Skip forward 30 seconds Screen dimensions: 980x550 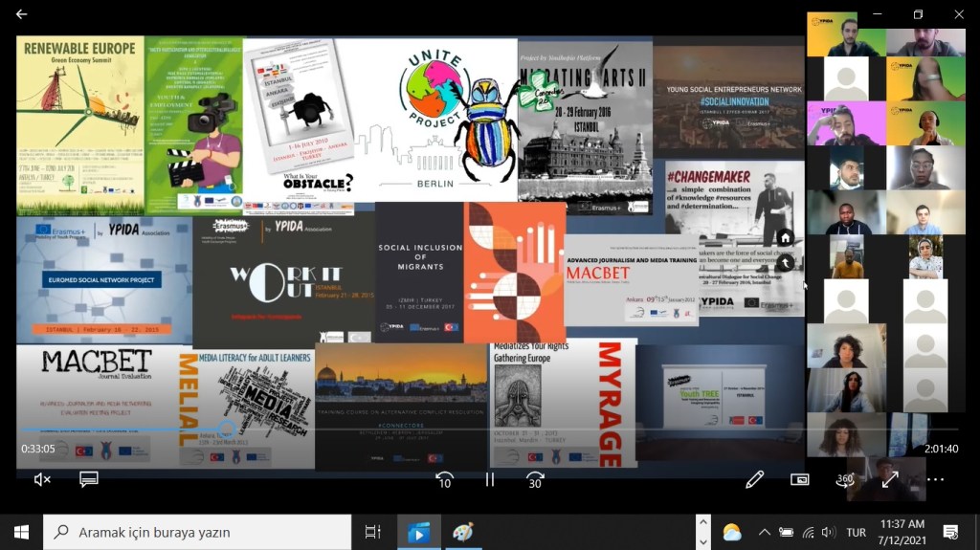click(x=535, y=480)
